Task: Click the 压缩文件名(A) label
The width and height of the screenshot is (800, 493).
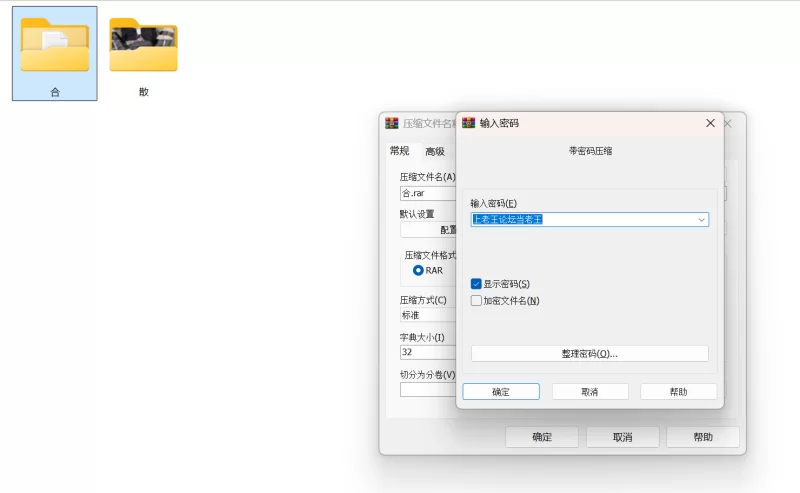Action: point(428,177)
